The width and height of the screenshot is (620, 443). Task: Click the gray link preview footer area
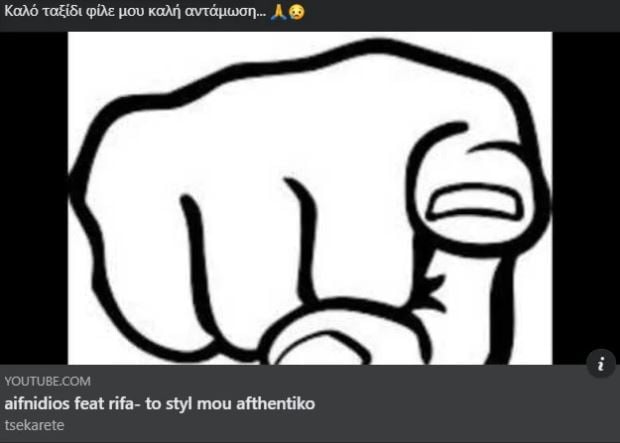(310, 403)
